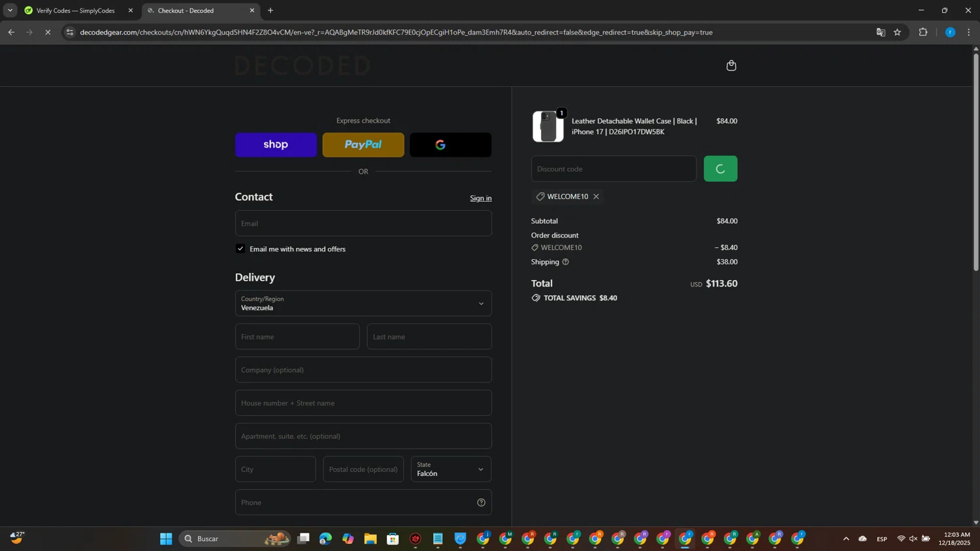Screen dimensions: 980x551
Task: Click the Shipping info question icon
Action: click(566, 262)
